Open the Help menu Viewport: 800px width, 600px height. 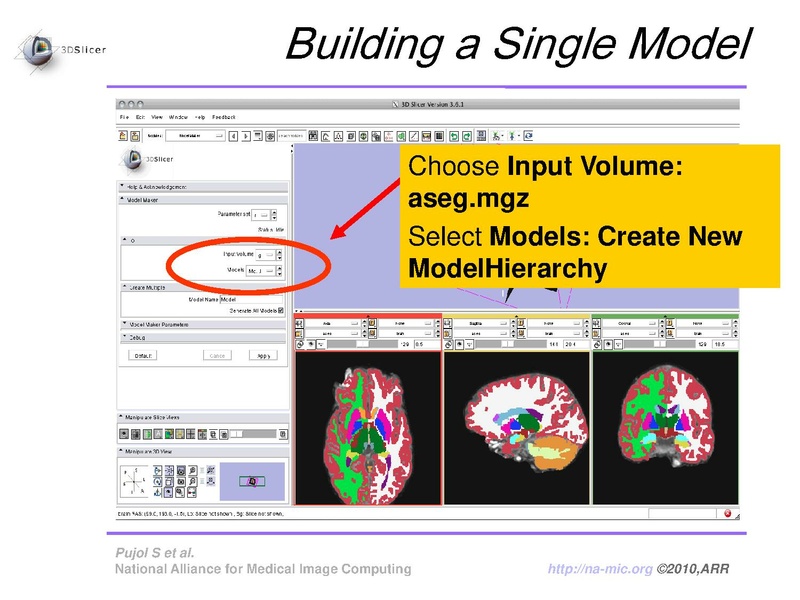point(200,117)
